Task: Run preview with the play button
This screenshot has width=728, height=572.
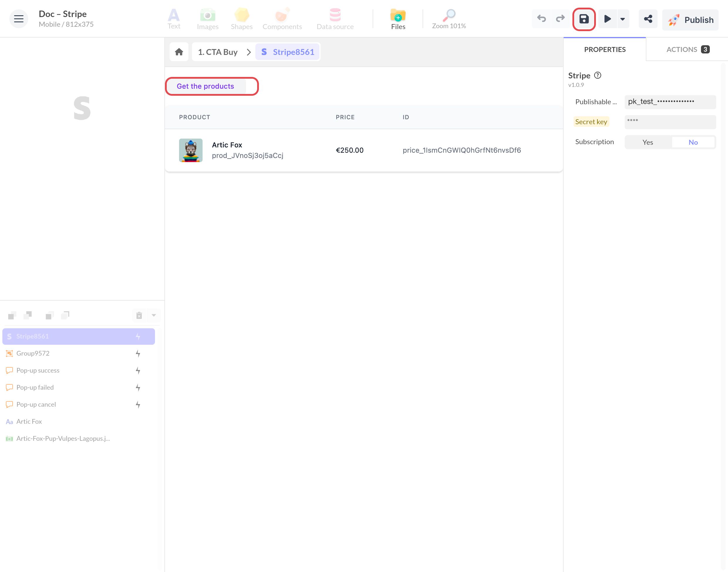Action: click(607, 19)
